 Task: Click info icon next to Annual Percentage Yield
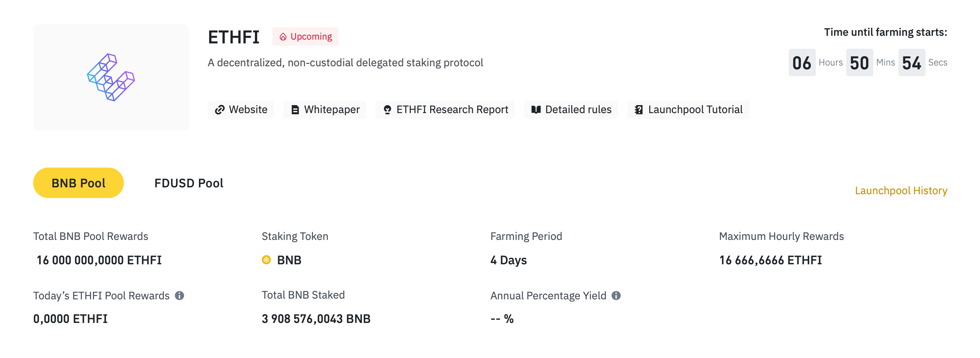pyautogui.click(x=616, y=296)
